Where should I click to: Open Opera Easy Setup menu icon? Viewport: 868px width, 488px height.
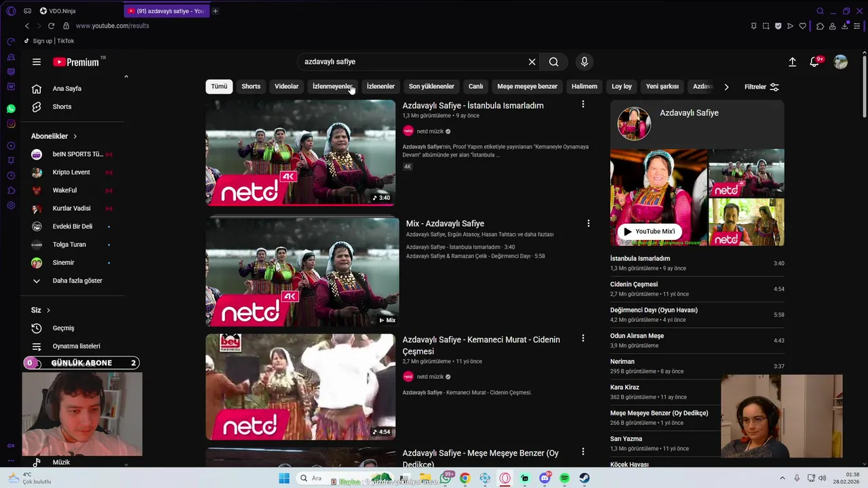[857, 26]
